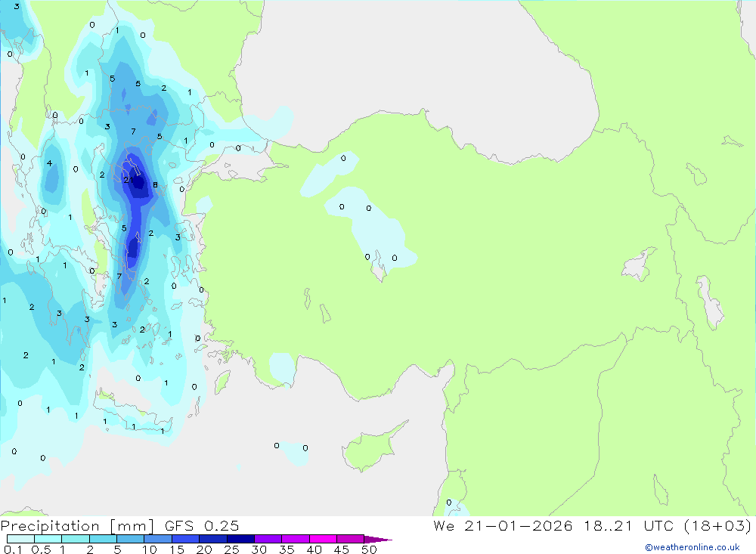
Task: Click the "25" legend scale label
Action: 231,549
